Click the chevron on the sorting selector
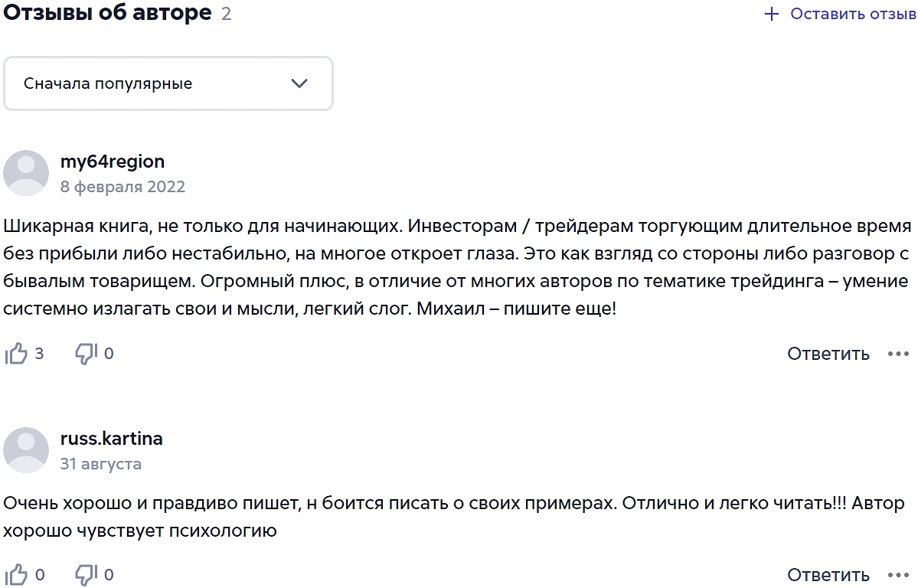The height and width of the screenshot is (588, 918). 301,83
